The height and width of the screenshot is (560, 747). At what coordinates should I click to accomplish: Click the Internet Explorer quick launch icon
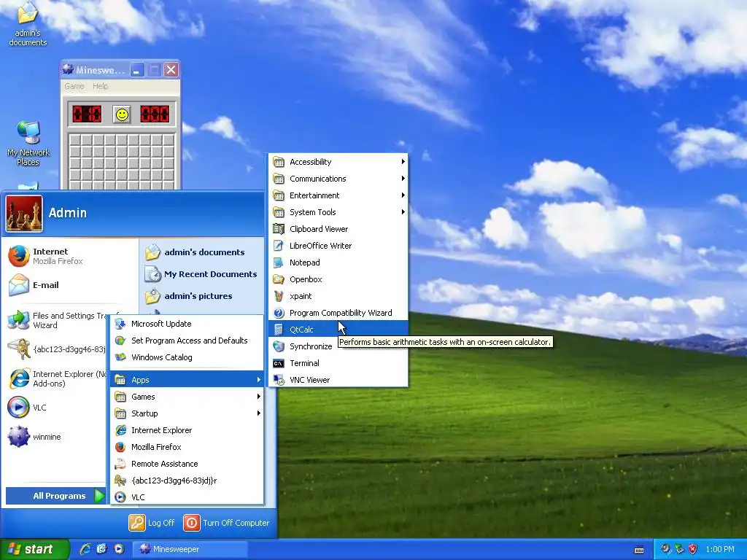click(85, 549)
